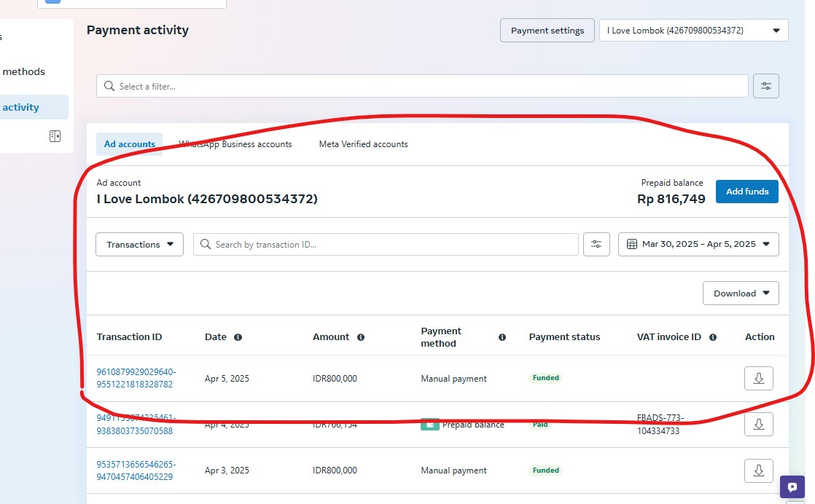This screenshot has height=504, width=815.
Task: Click info icon next to Payment method header
Action: (x=502, y=337)
